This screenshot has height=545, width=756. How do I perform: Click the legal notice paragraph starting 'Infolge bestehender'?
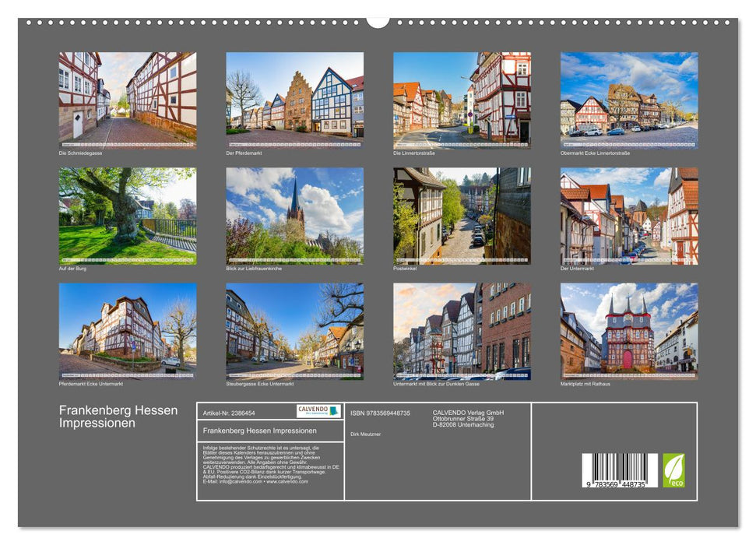tap(271, 465)
